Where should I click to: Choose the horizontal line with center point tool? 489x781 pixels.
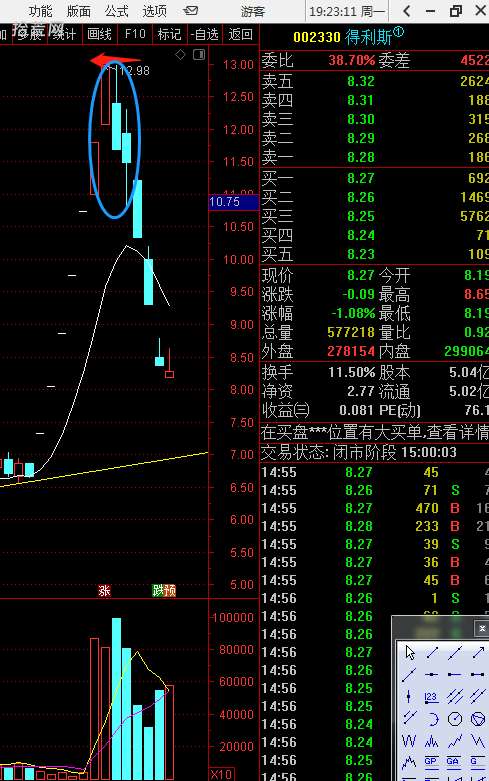tap(432, 674)
